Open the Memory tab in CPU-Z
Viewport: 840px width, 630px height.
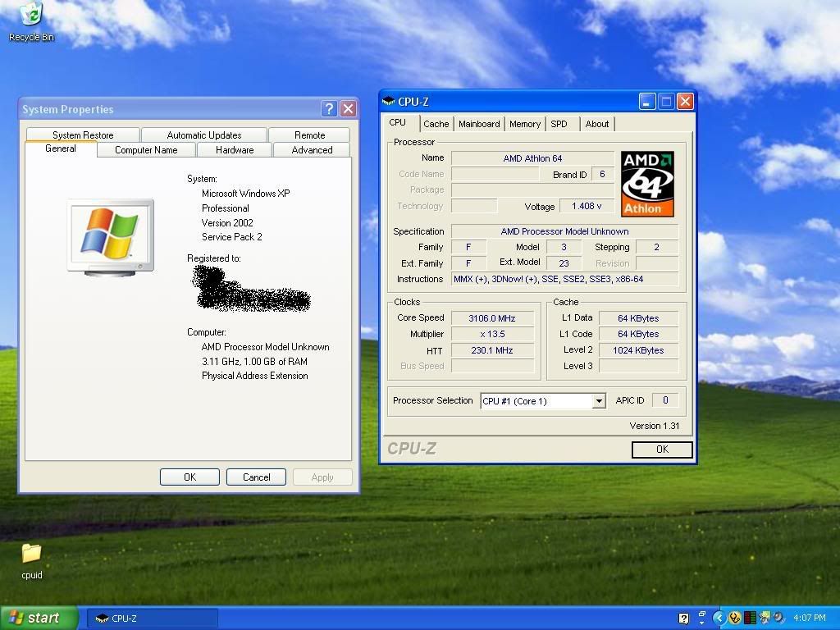[x=525, y=124]
